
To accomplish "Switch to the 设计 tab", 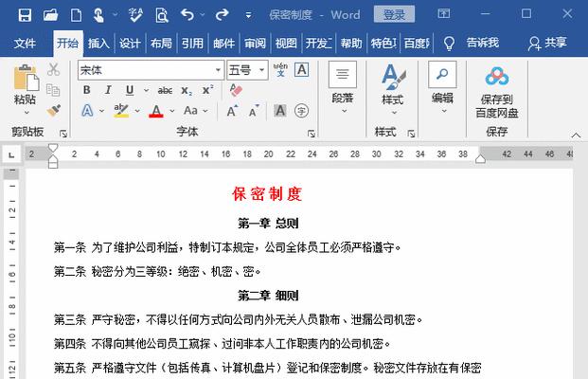I will (130, 44).
